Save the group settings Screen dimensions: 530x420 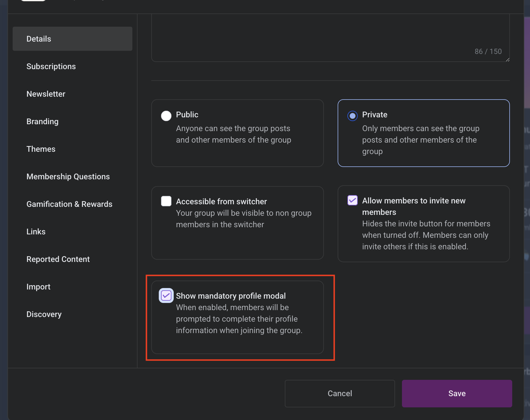pyautogui.click(x=457, y=393)
